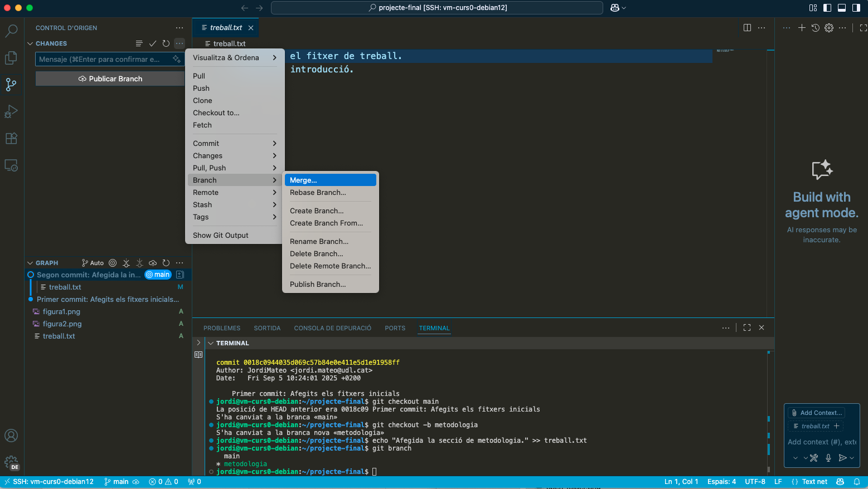The image size is (868, 489).
Task: Open the Search view in activity bar
Action: (x=11, y=31)
